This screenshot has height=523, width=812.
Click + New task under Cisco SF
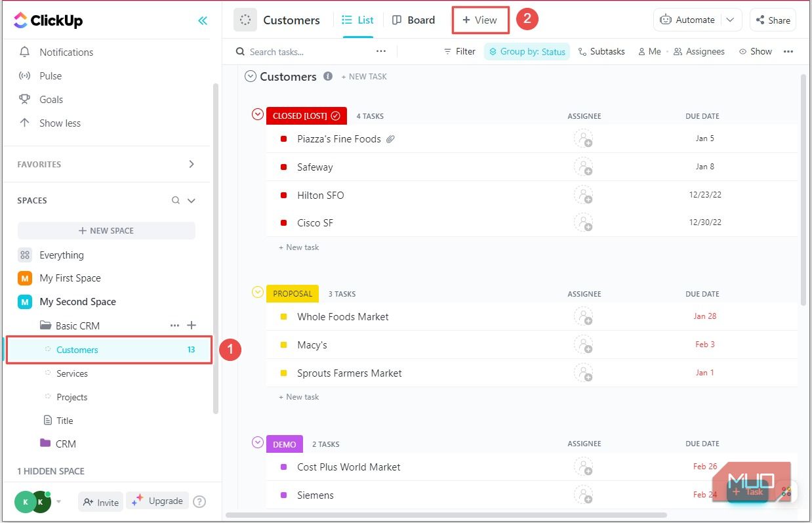[x=299, y=247]
